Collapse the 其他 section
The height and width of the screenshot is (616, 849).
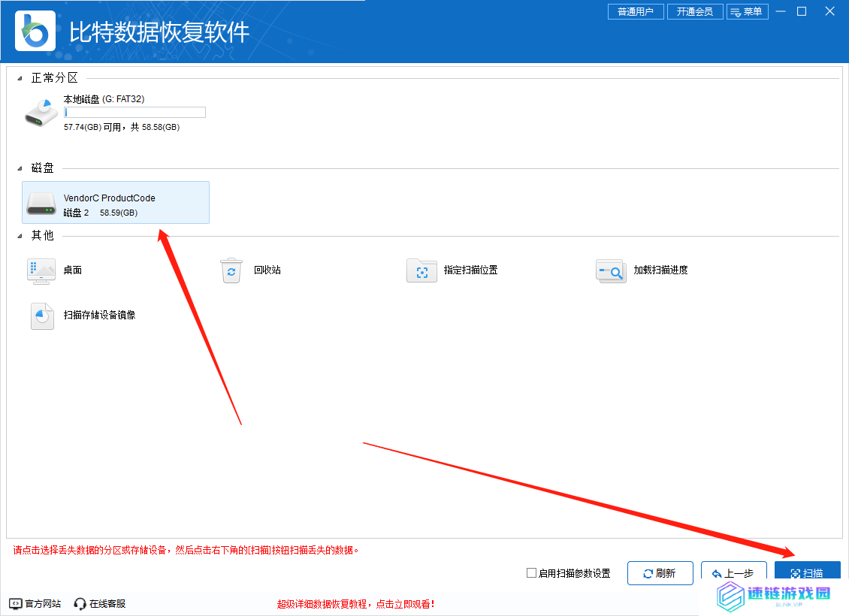tap(20, 236)
